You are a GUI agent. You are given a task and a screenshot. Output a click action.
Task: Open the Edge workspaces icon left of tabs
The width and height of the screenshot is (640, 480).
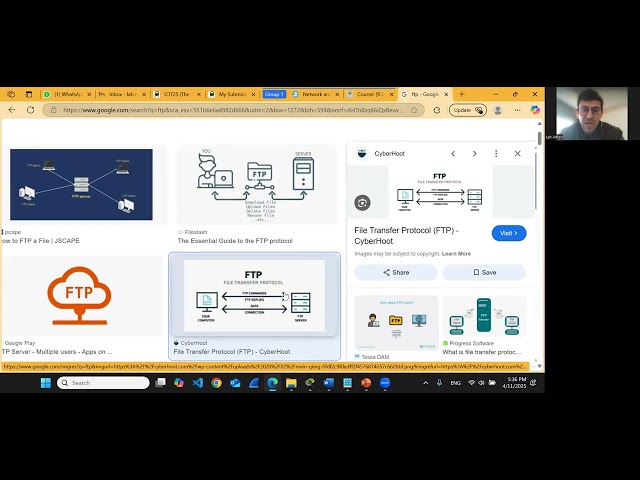coord(11,94)
